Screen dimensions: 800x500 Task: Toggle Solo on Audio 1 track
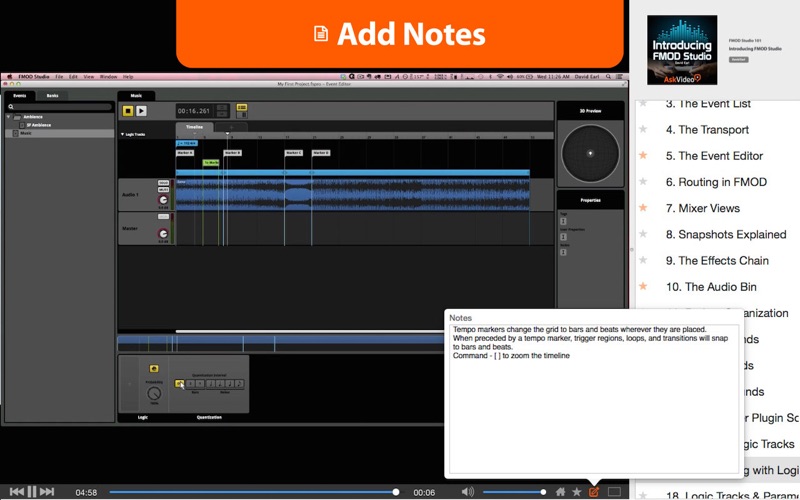[163, 183]
